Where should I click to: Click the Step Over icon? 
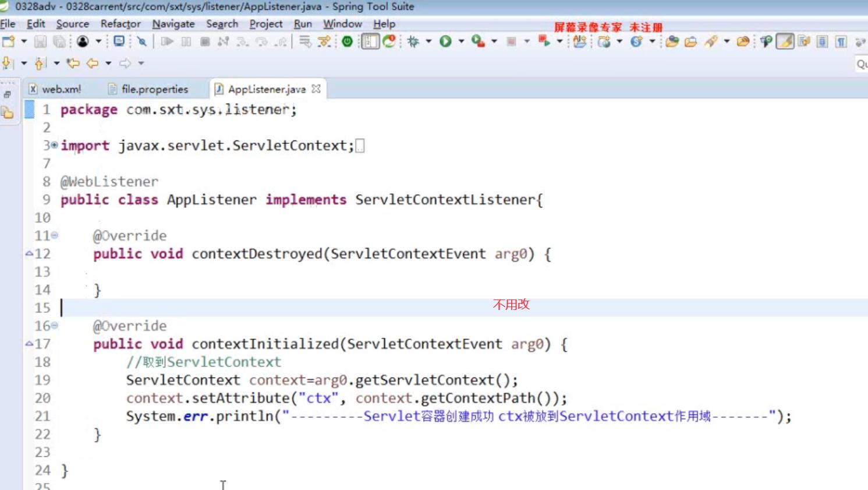point(261,41)
